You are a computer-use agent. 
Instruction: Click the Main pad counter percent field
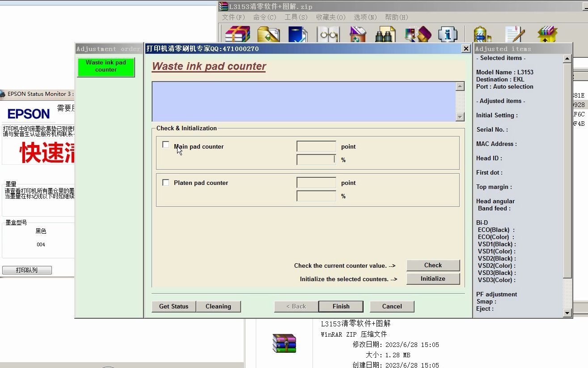pos(316,160)
